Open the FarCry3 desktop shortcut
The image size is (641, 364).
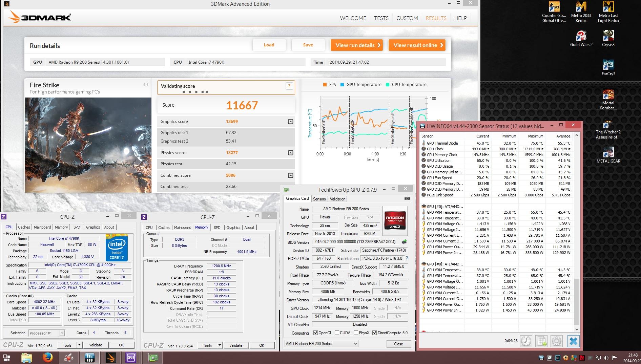(x=608, y=68)
